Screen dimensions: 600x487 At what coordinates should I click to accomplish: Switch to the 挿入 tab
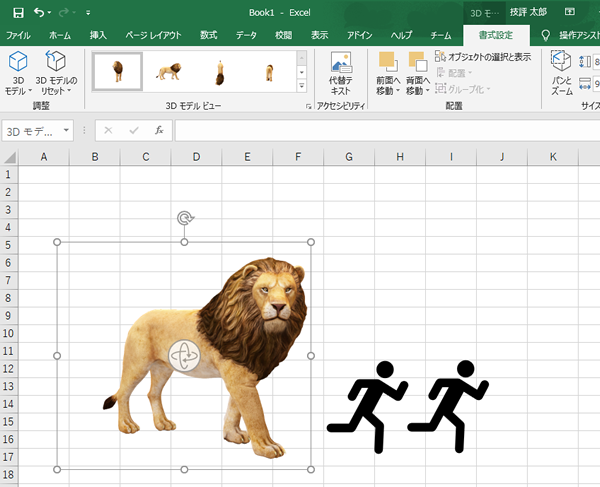point(98,35)
